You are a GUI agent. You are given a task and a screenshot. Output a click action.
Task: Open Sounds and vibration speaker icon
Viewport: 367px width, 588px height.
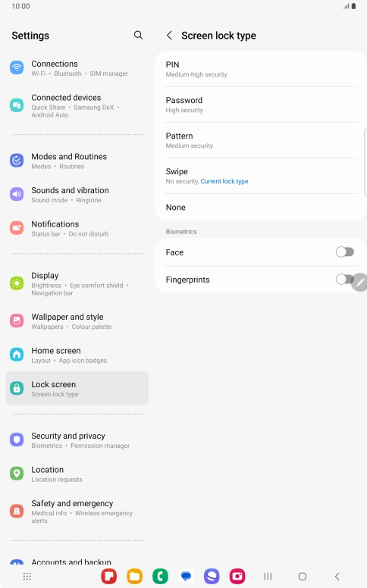[x=17, y=194]
